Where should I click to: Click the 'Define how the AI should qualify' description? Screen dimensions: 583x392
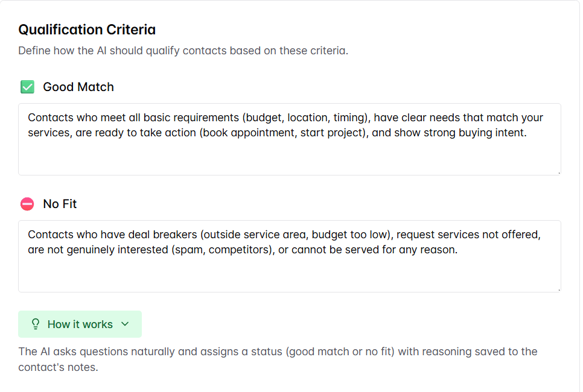[x=183, y=51]
